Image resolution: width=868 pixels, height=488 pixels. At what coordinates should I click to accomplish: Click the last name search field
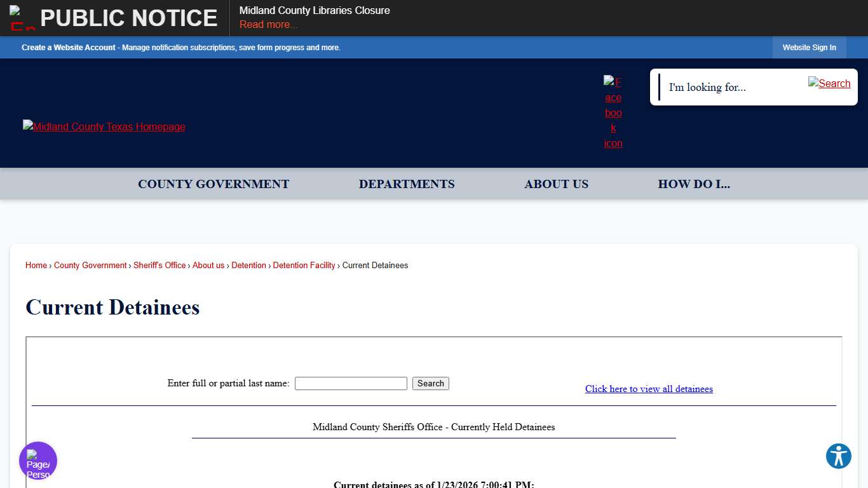coord(351,383)
